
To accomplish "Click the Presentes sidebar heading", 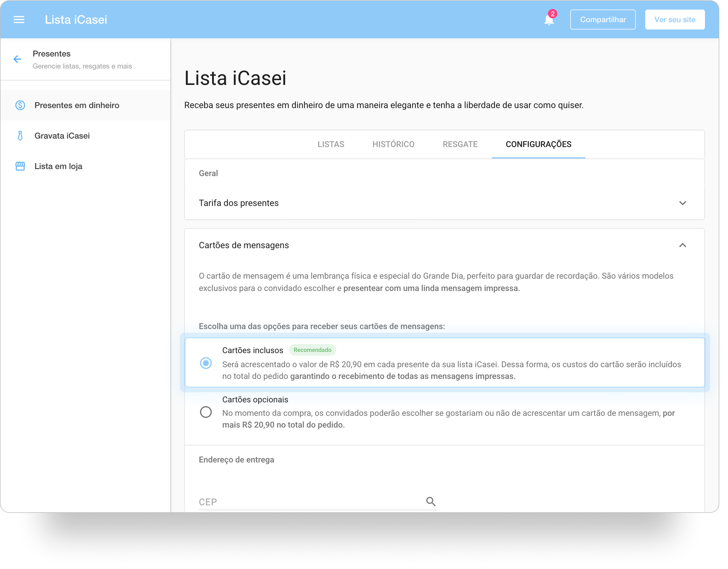I will [52, 54].
